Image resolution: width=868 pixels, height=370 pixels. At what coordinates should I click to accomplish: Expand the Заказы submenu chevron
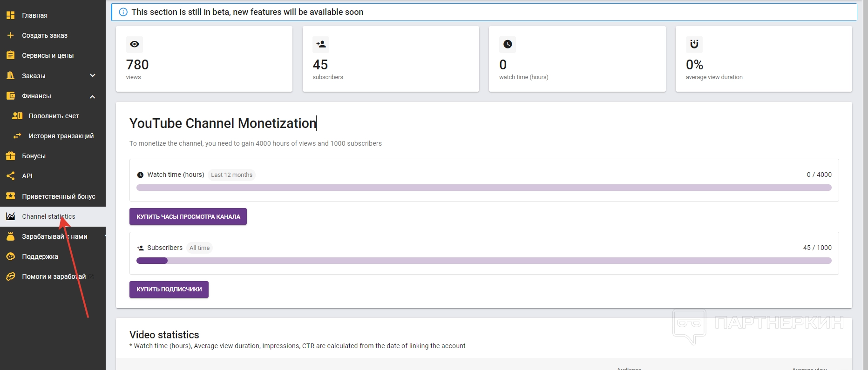pos(93,75)
